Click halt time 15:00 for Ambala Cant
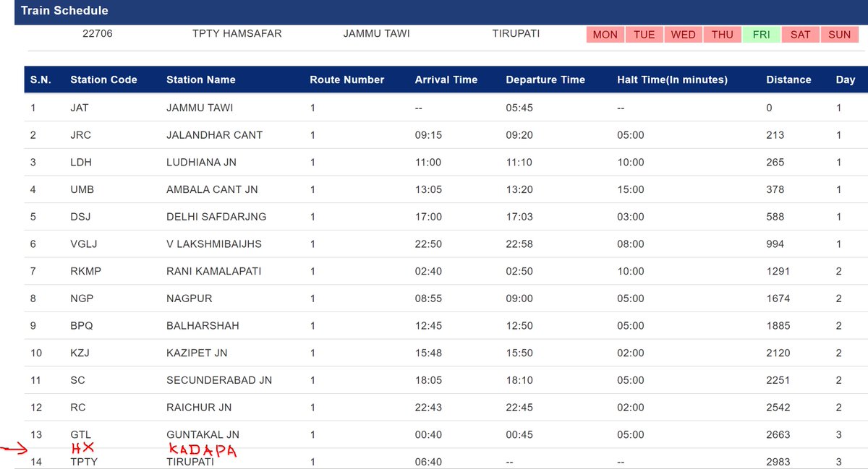Viewport: 868px width, 469px height. tap(631, 189)
